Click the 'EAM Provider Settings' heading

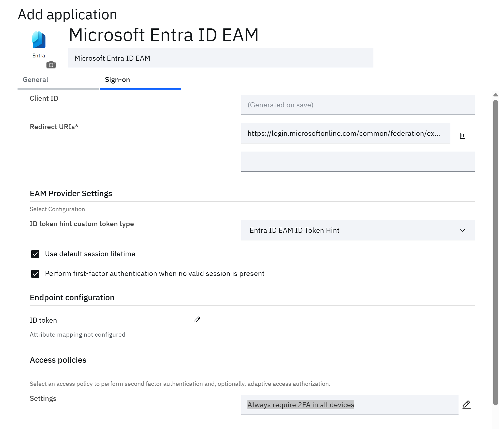tap(71, 193)
